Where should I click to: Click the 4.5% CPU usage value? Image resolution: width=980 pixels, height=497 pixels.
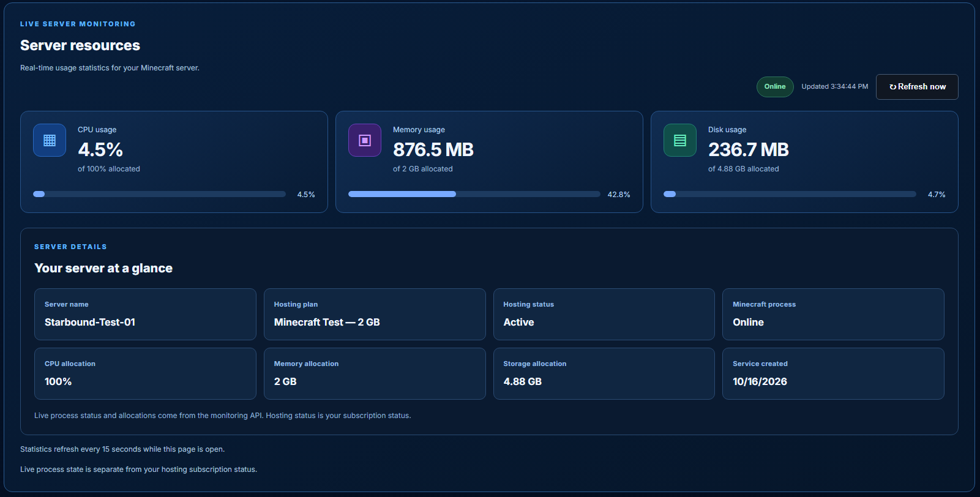(x=100, y=149)
